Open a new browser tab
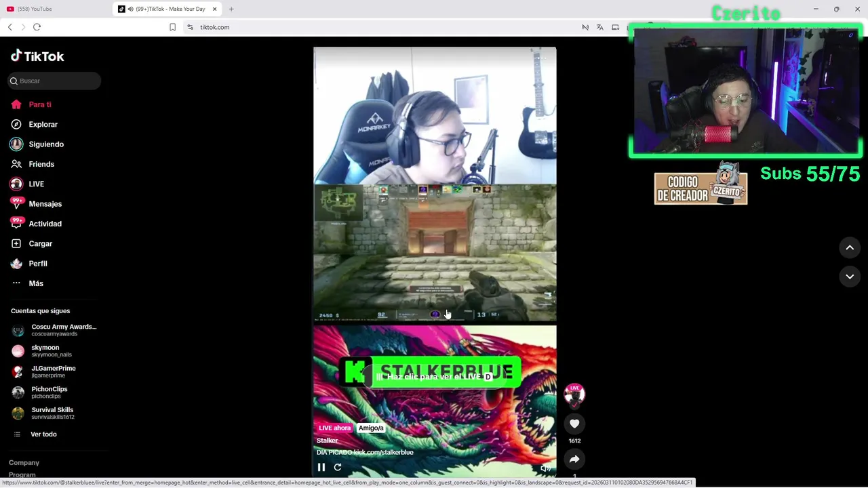Viewport: 868px width, 488px height. (231, 9)
